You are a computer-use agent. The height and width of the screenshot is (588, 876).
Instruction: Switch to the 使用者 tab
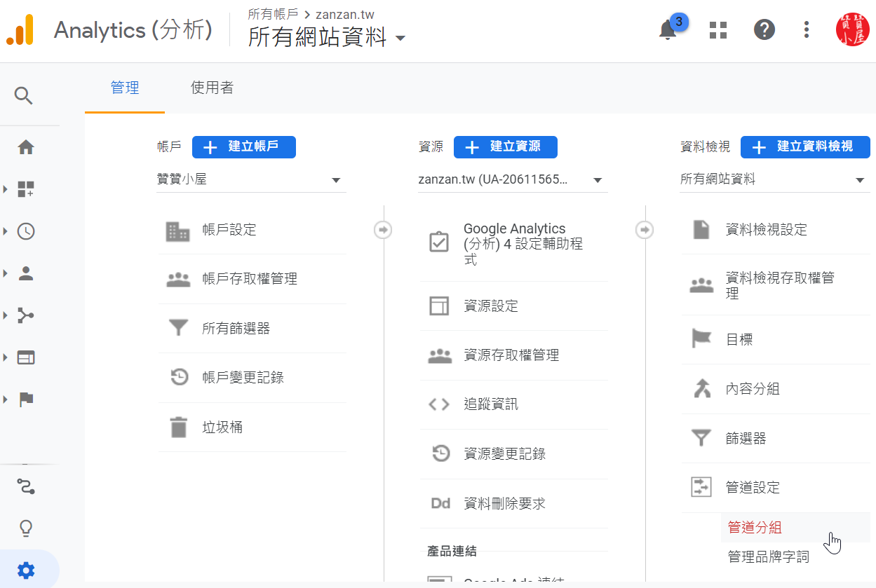coord(212,88)
